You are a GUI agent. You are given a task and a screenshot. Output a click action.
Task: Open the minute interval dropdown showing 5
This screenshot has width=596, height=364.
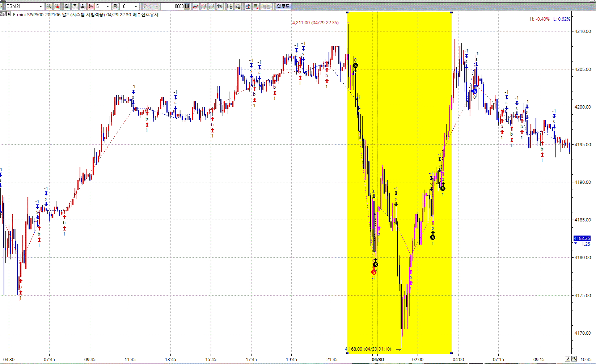[x=107, y=7]
